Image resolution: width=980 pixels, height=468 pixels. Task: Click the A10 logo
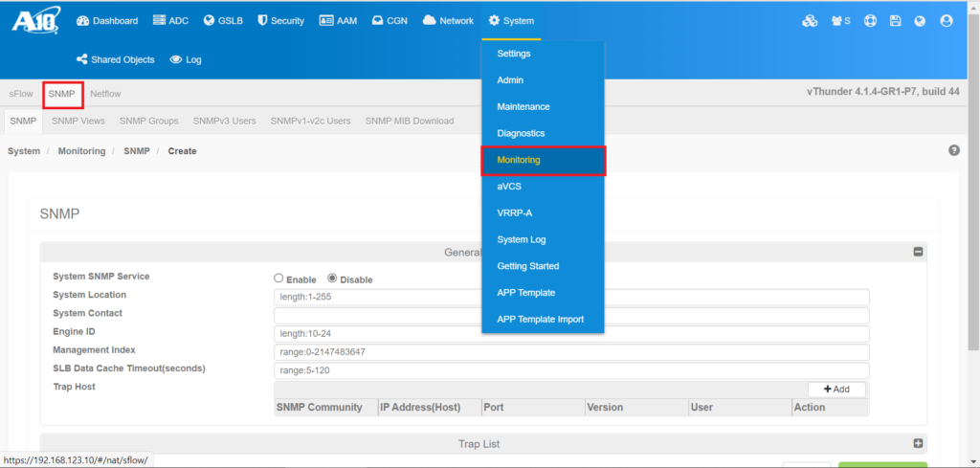[x=36, y=20]
